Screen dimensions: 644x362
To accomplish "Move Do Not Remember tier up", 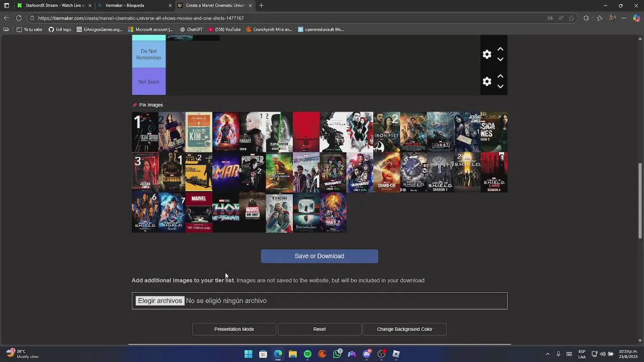I will tap(500, 49).
